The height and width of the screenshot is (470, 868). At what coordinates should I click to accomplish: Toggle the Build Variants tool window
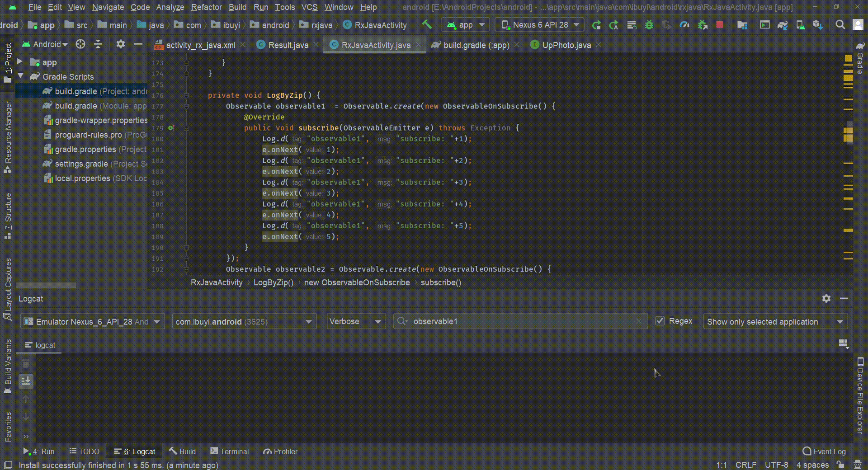coord(8,367)
